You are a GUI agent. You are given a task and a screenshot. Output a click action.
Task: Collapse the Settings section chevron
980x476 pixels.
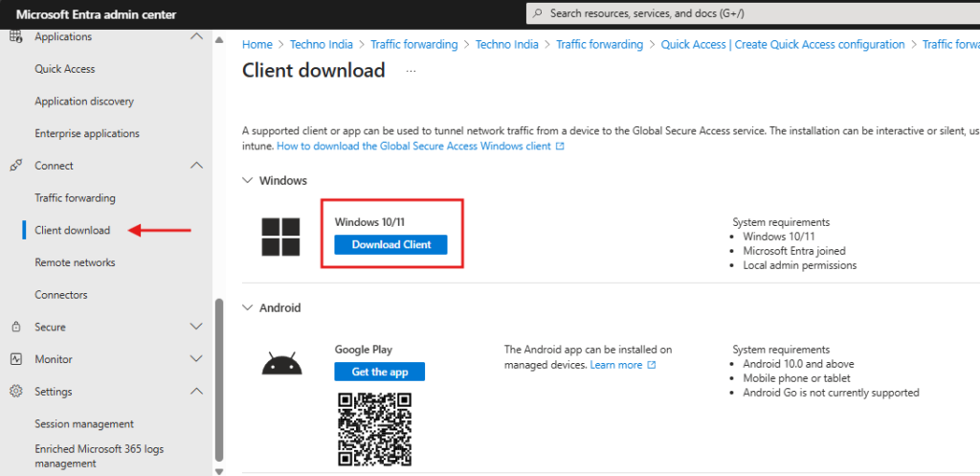tap(196, 392)
